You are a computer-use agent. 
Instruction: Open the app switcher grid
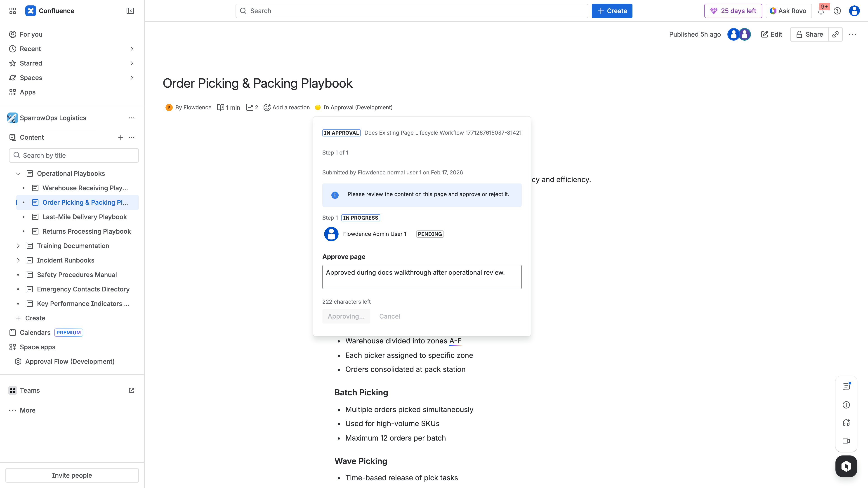tap(12, 11)
